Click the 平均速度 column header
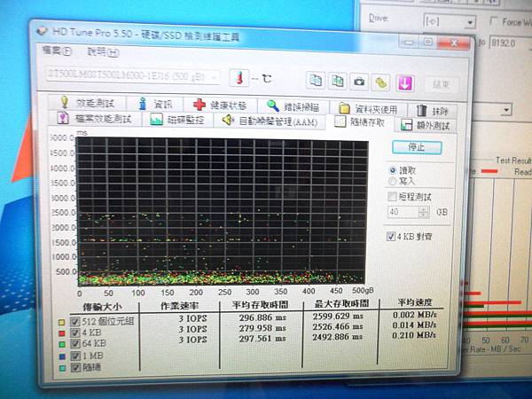Screen dimensions: 532x399 point(415,302)
